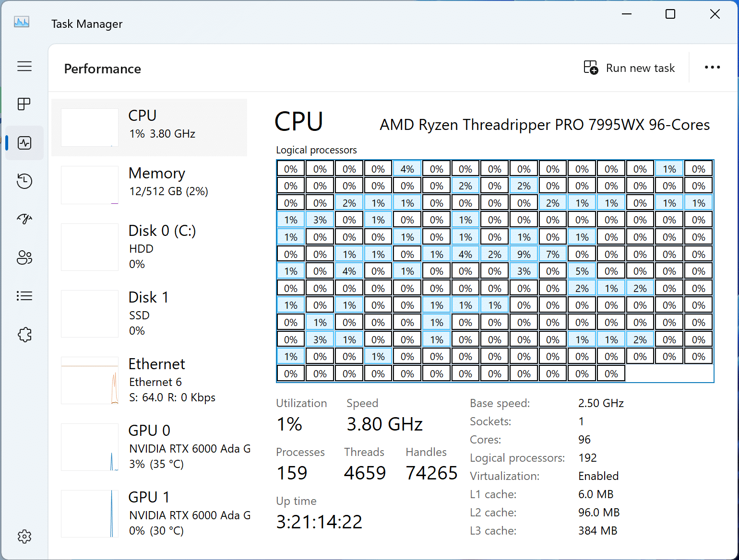
Task: Click the L2 cache 96.0 MB value
Action: point(599,513)
